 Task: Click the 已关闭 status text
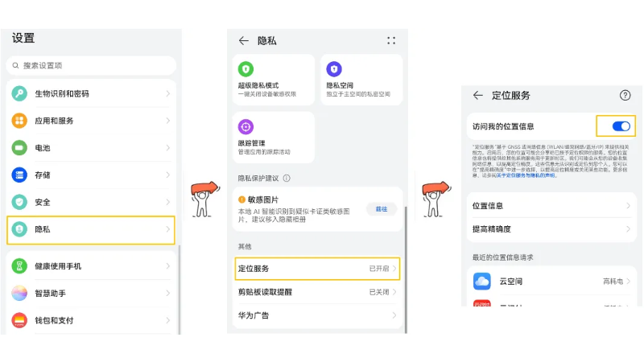click(x=378, y=292)
